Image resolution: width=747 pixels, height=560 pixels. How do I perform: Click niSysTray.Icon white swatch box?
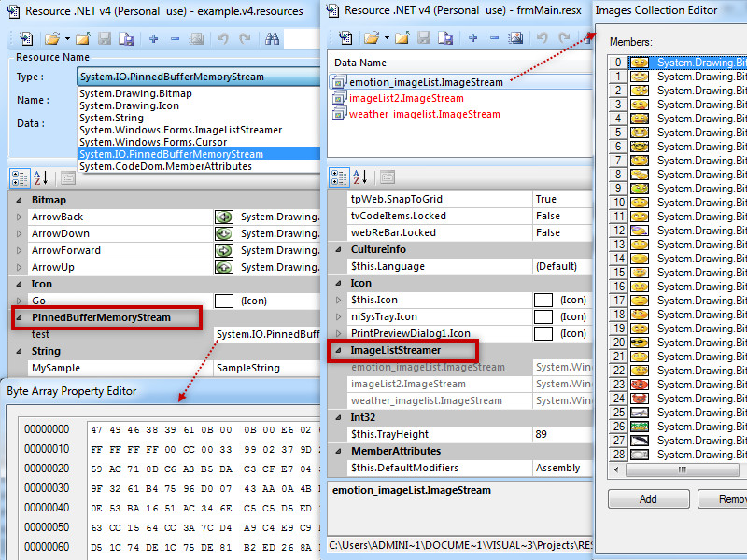[543, 316]
